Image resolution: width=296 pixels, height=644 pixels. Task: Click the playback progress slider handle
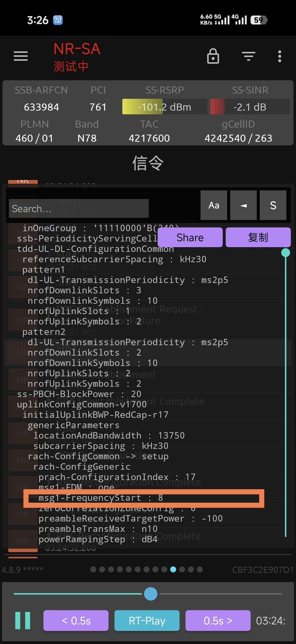pyautogui.click(x=151, y=594)
